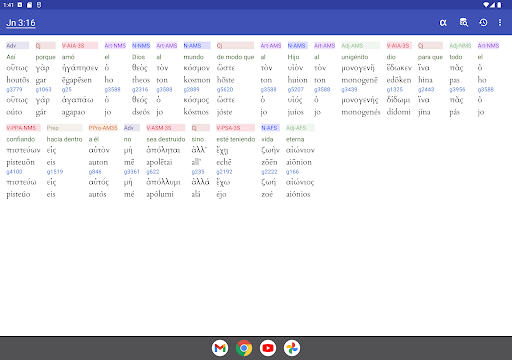Open Strong's number g3779 link
Image resolution: width=512 pixels, height=360 pixels.
coord(14,90)
